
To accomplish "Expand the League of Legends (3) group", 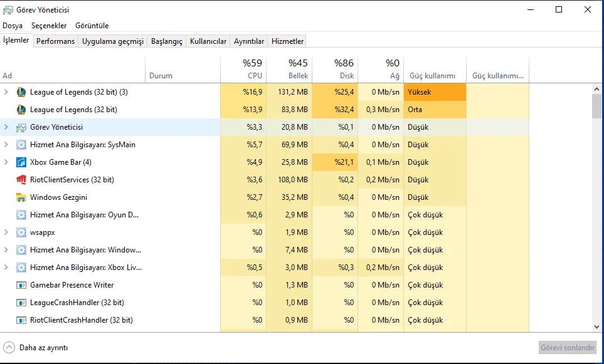I will (6, 92).
